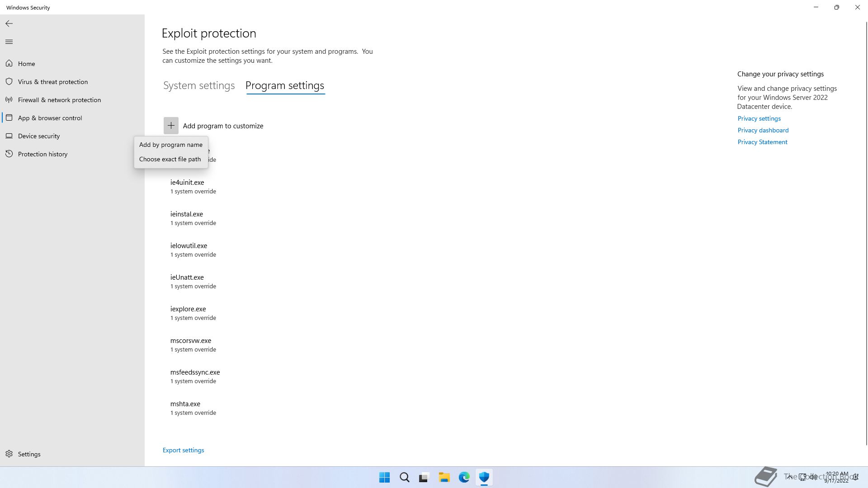This screenshot has height=488, width=868.
Task: Switch to System settings tab
Action: pyautogui.click(x=199, y=85)
